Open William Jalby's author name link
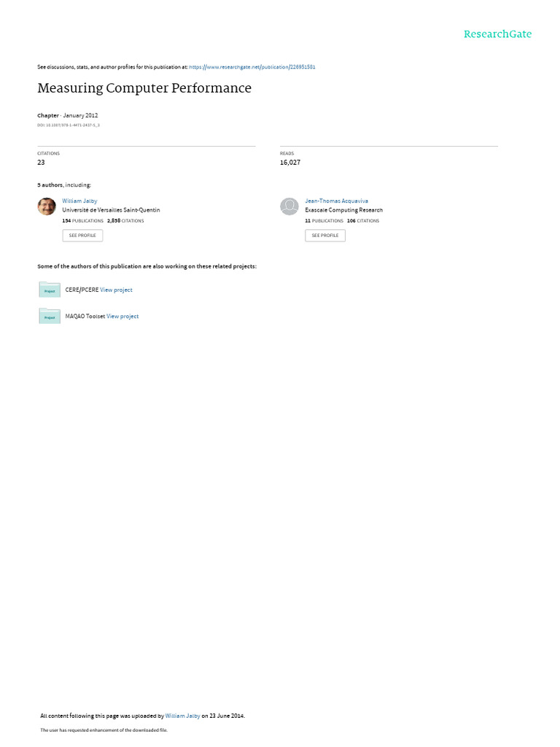The width and height of the screenshot is (560, 747). pos(79,201)
